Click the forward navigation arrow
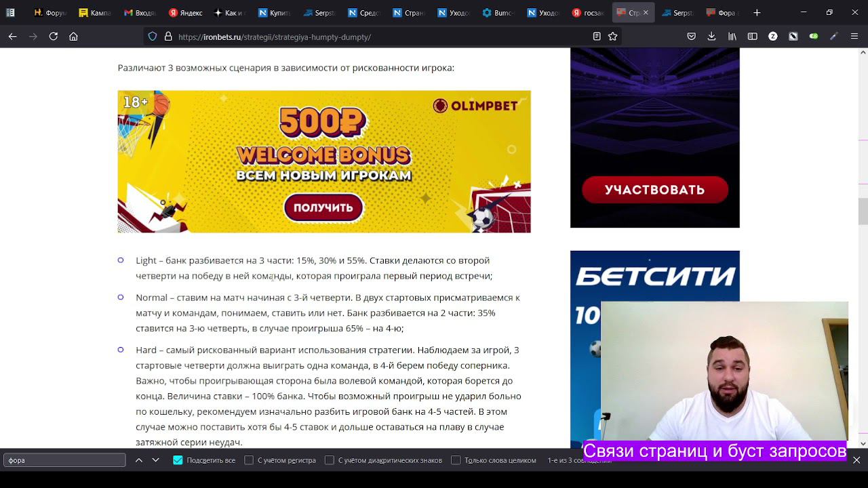Screen dimensions: 868x488 (33, 37)
